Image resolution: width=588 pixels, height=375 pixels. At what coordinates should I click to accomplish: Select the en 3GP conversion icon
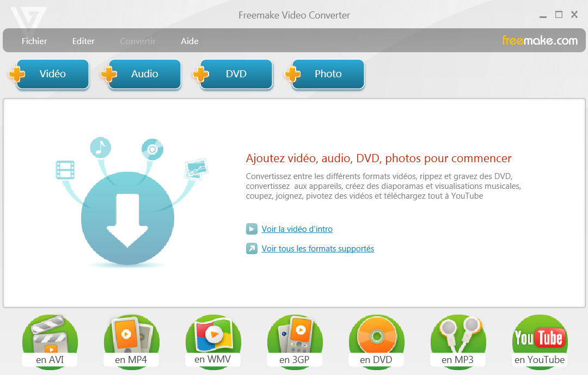coord(295,342)
